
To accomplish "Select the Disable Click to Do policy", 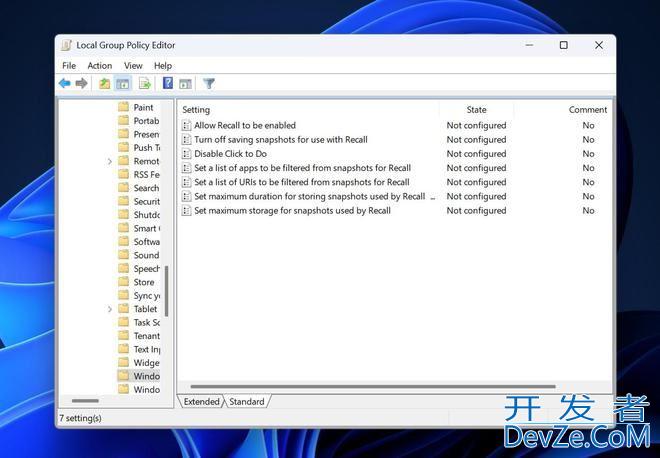I will coord(231,154).
